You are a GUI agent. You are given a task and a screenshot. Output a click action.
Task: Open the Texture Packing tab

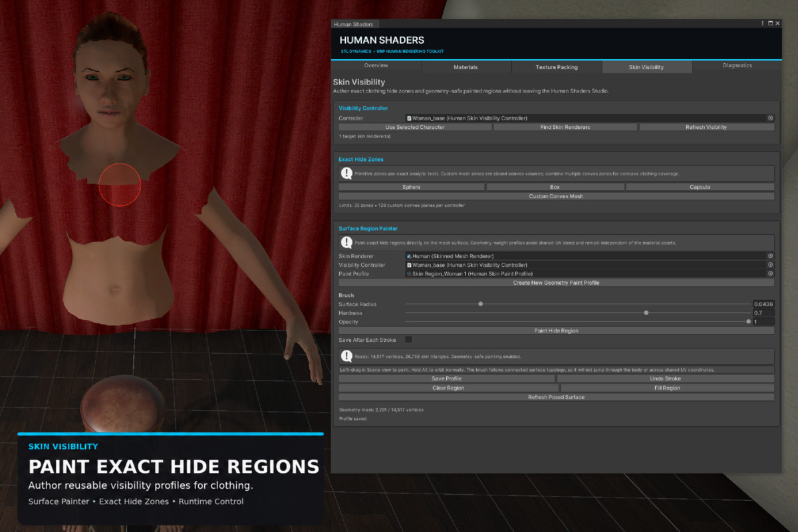point(557,67)
